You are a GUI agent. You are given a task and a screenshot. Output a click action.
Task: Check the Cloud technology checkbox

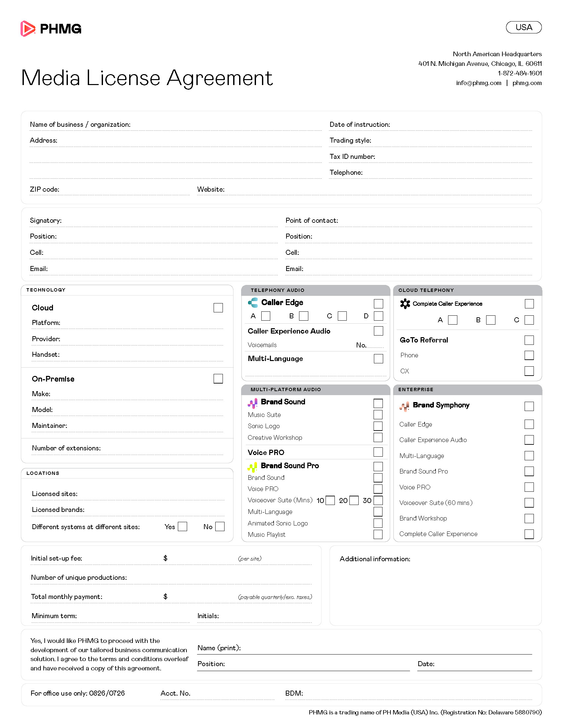pos(218,308)
